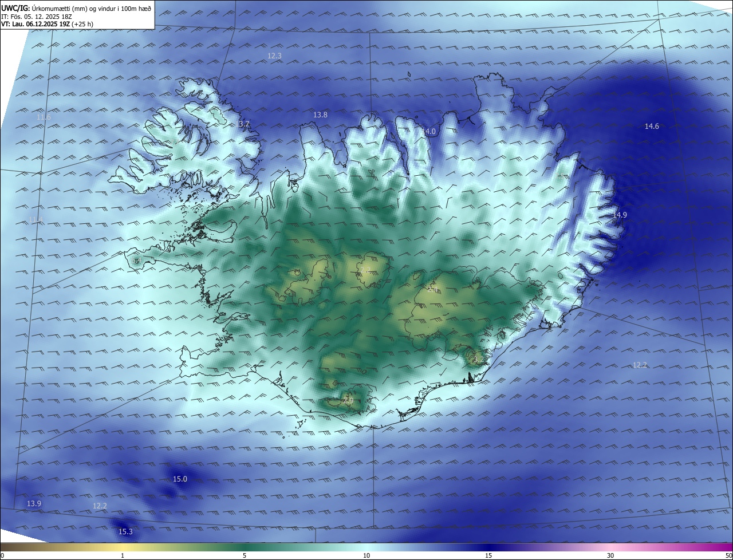Click the 11.6 value label on the map
Viewport: 733px width, 560px height.
coord(44,117)
